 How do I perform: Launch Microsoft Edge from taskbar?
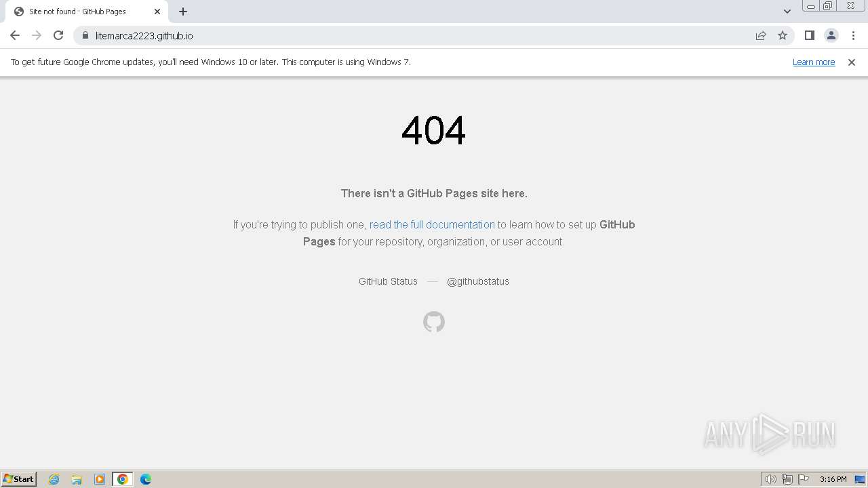[x=145, y=479]
